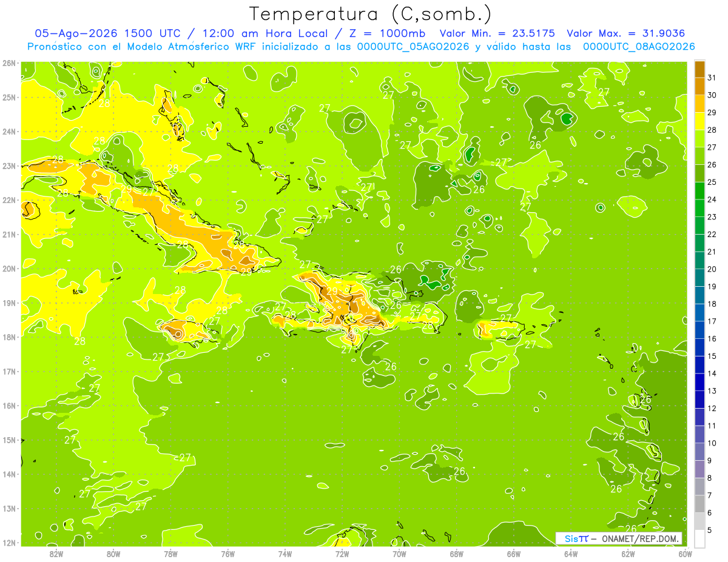Click the 70W longitude axis label
The width and height of the screenshot is (728, 562).
click(x=399, y=554)
